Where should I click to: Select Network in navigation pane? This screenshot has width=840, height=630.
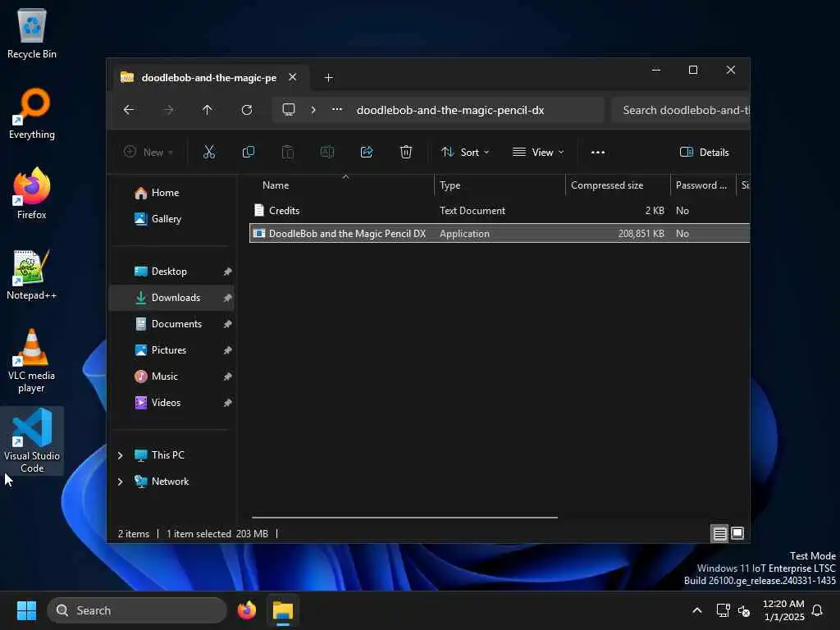170,482
